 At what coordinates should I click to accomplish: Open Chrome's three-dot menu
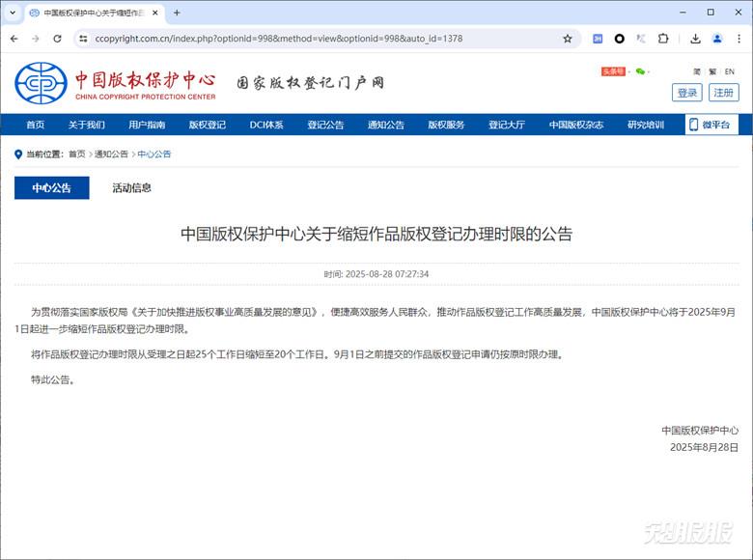tap(739, 39)
